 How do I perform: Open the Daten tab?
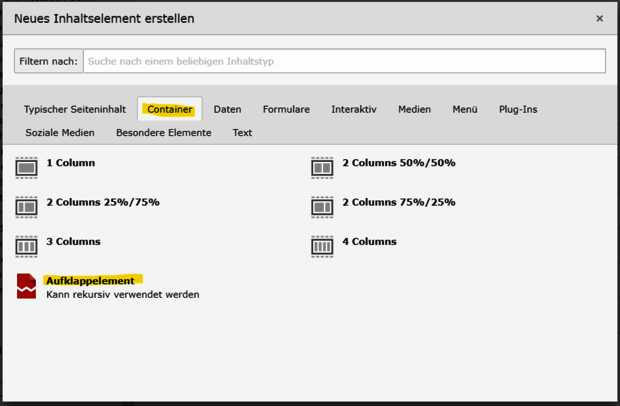(227, 109)
